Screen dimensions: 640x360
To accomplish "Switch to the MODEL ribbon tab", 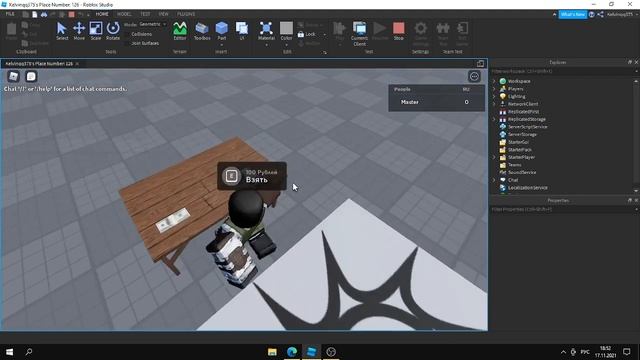I will pyautogui.click(x=124, y=14).
